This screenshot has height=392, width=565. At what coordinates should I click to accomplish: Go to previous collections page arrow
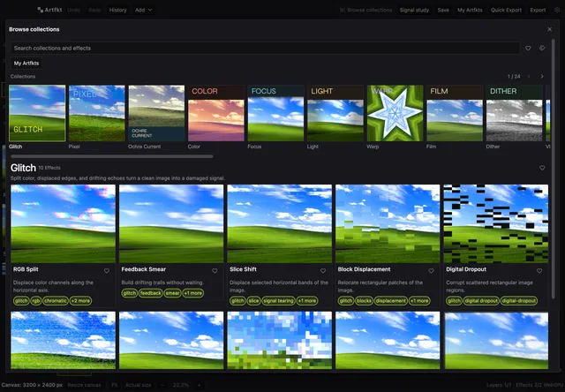[529, 77]
